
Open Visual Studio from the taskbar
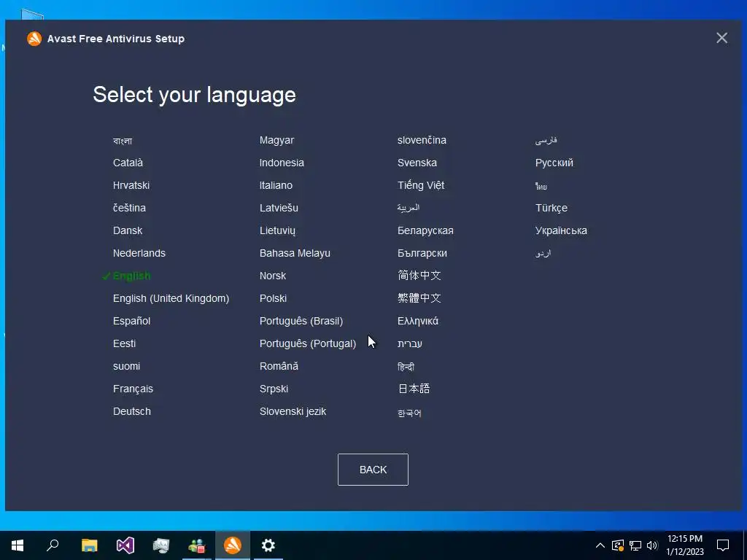(x=125, y=545)
